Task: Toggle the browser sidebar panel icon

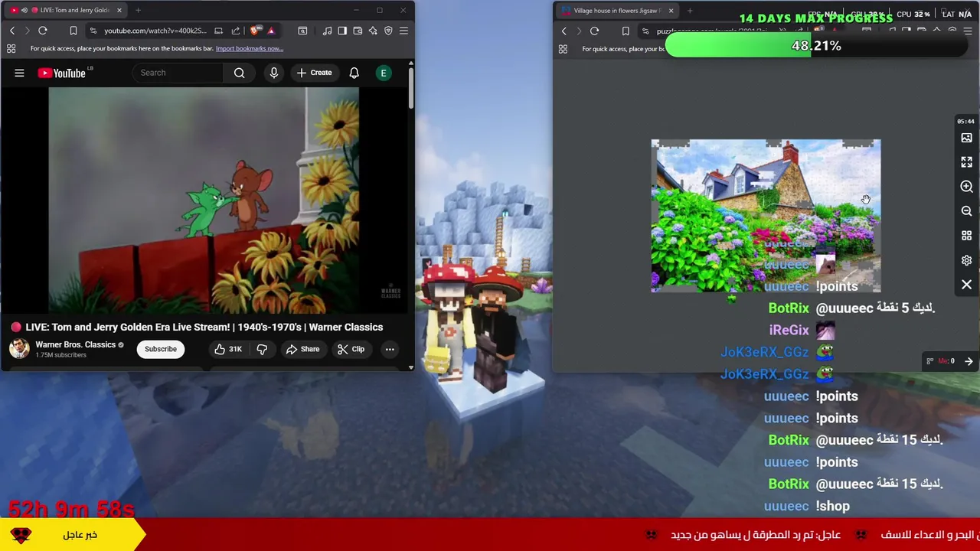Action: pos(342,31)
